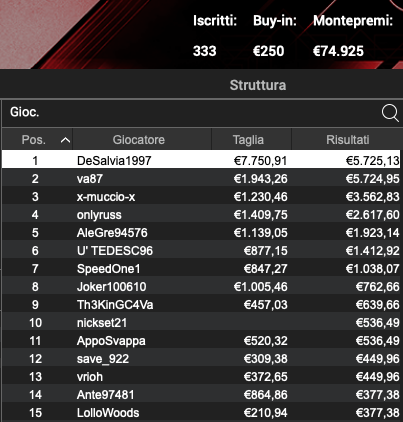Choose the SpeedOne1 row

coord(202,269)
